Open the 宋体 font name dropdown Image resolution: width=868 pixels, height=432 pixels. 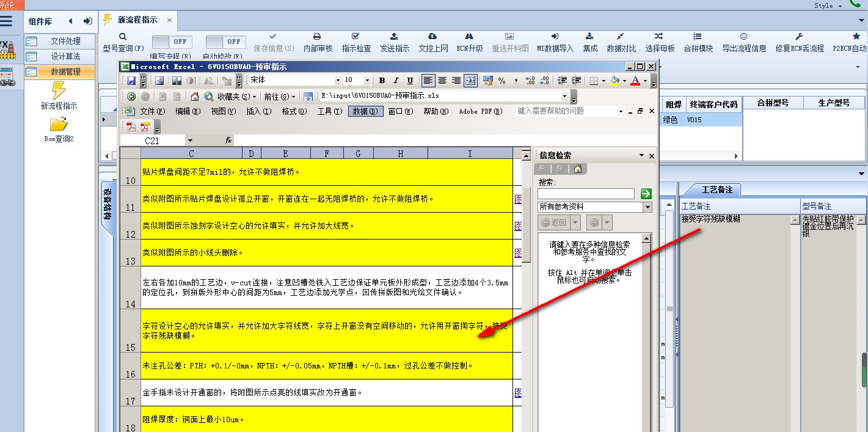(x=337, y=80)
